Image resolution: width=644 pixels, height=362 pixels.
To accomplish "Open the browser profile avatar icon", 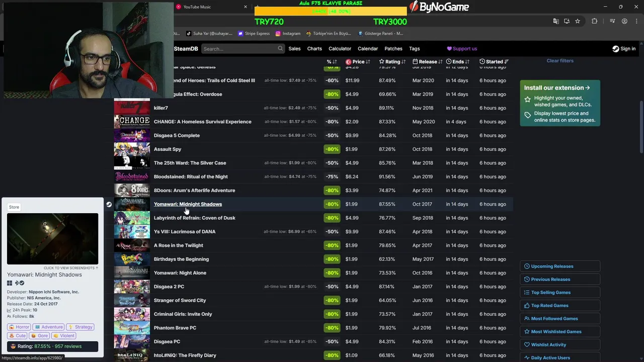I will point(624,21).
